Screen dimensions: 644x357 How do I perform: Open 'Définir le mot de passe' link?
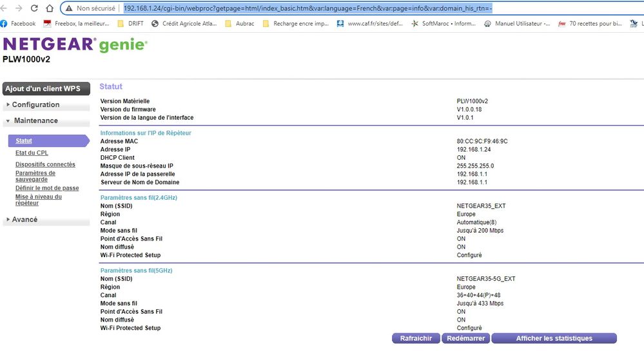tap(47, 188)
